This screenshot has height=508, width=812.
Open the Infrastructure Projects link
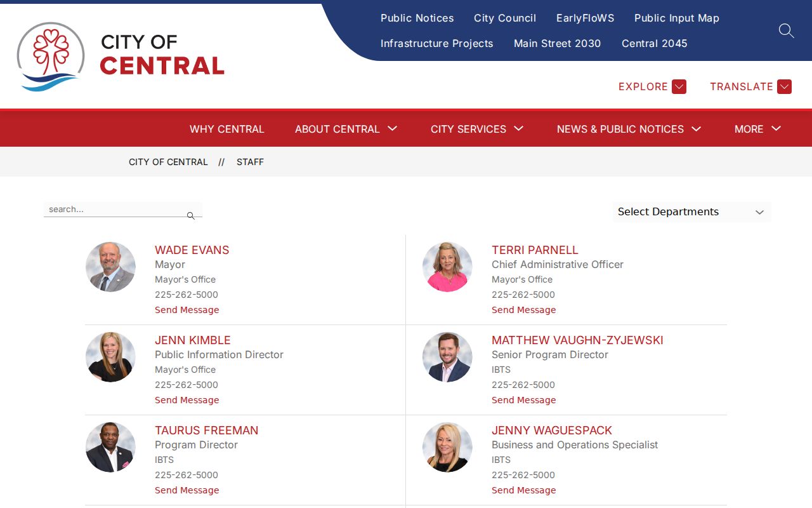pyautogui.click(x=436, y=44)
